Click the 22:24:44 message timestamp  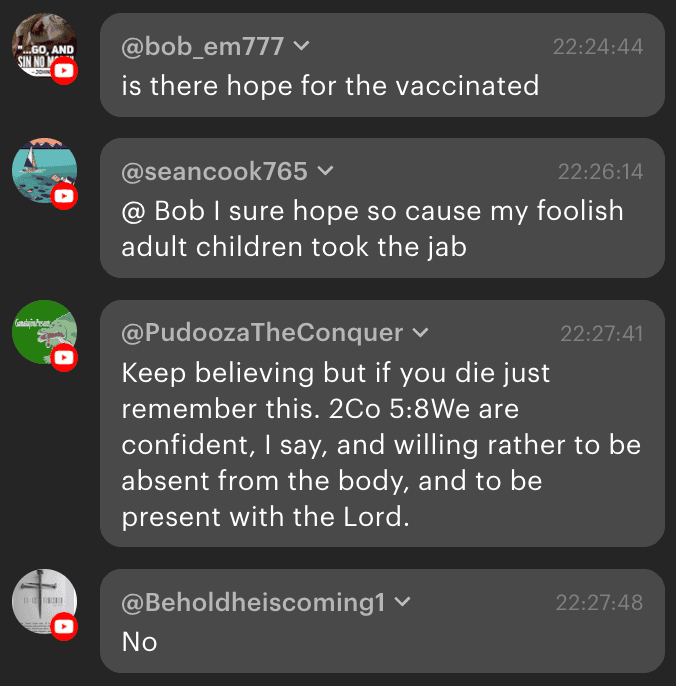click(598, 46)
